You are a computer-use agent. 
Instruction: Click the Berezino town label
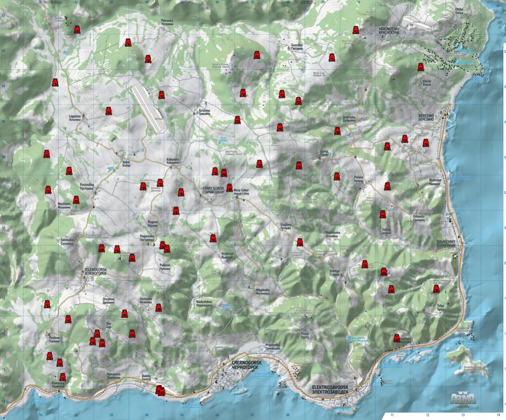point(426,117)
